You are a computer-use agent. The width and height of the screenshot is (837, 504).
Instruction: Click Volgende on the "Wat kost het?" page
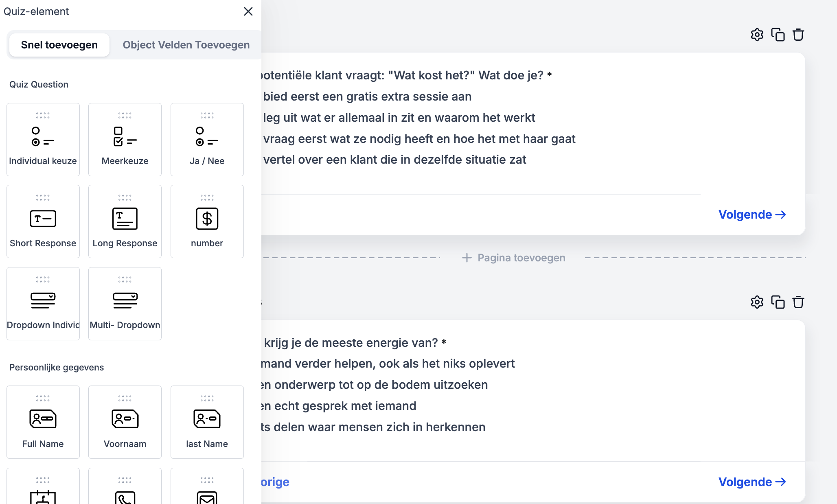point(752,215)
